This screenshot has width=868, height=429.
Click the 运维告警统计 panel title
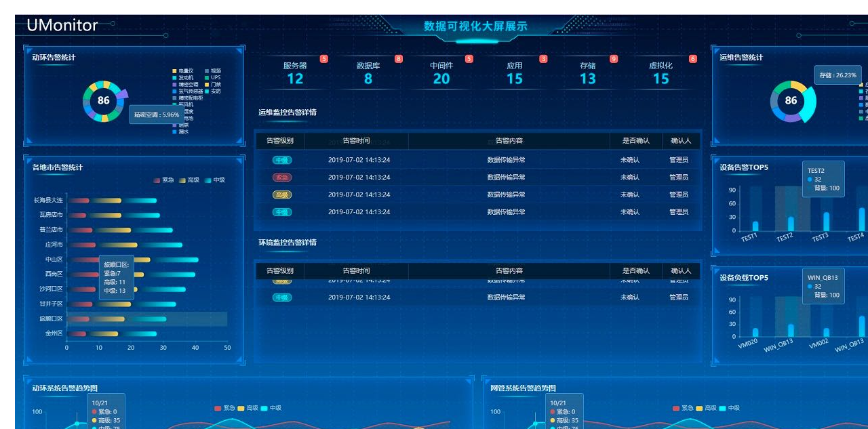pos(741,58)
